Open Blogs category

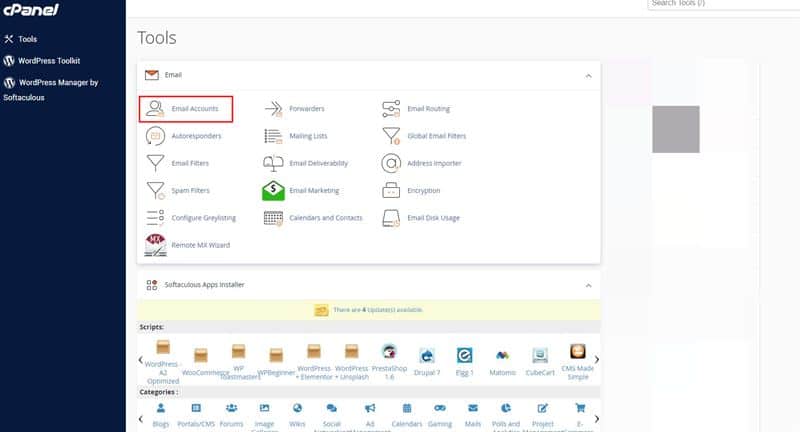click(161, 415)
